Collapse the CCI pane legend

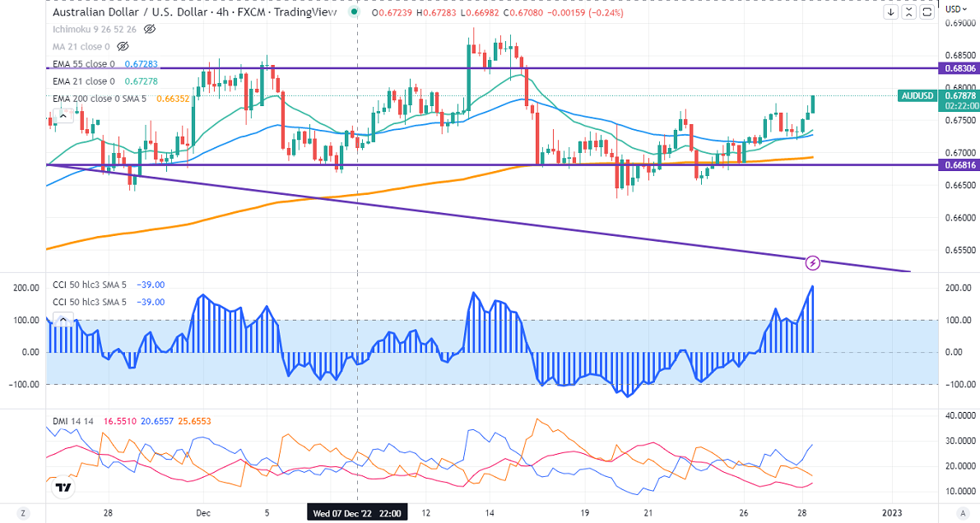click(63, 319)
